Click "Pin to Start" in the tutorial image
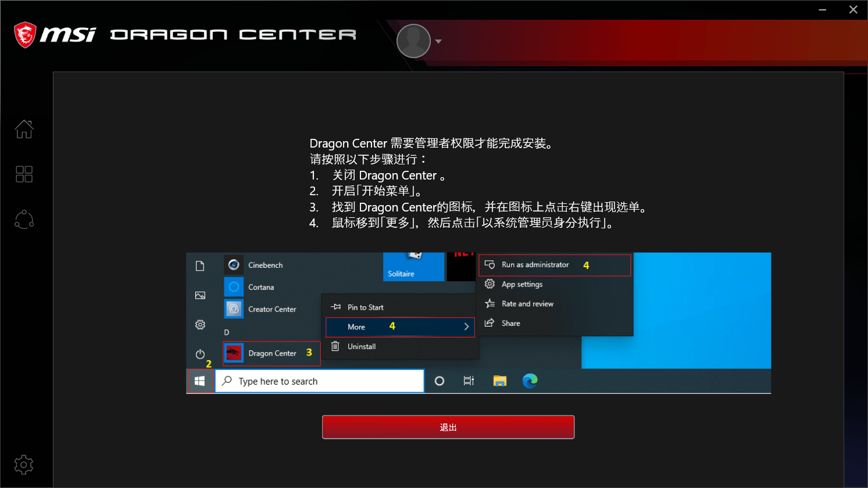The image size is (868, 488). click(x=365, y=307)
